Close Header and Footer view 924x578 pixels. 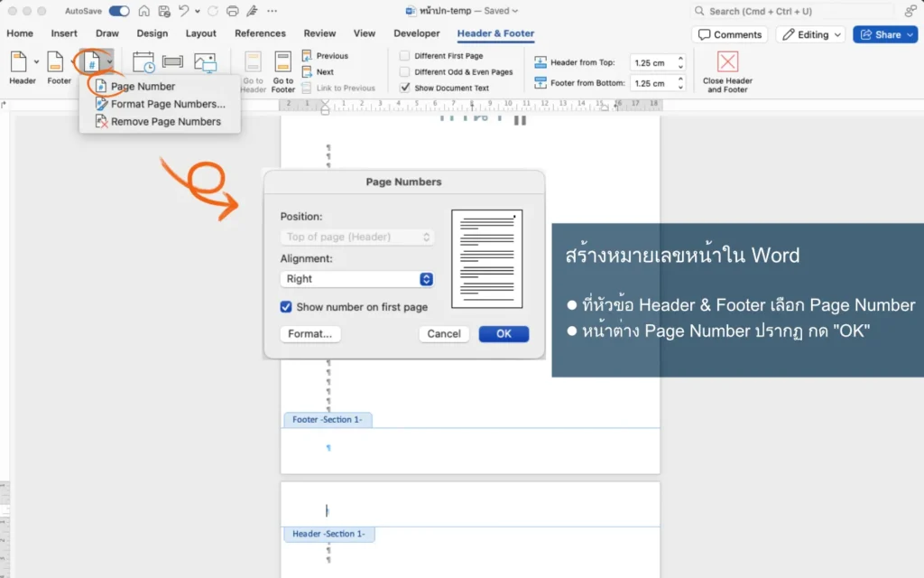pyautogui.click(x=728, y=71)
